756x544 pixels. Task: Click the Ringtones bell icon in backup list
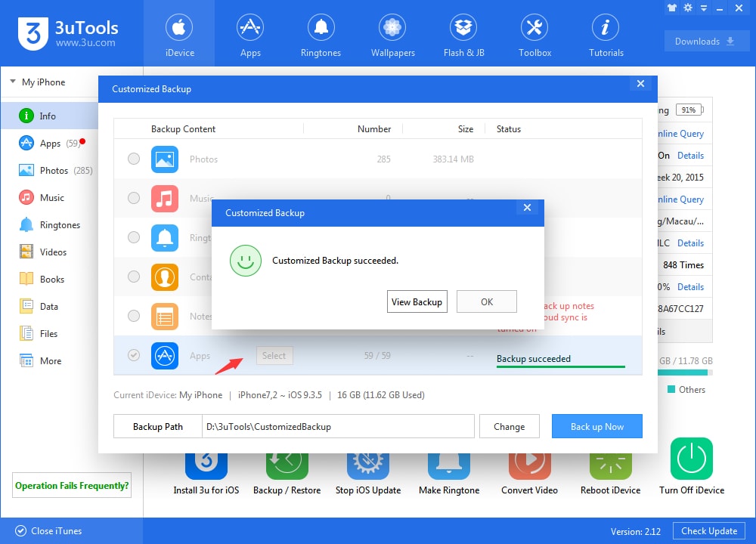pos(164,237)
